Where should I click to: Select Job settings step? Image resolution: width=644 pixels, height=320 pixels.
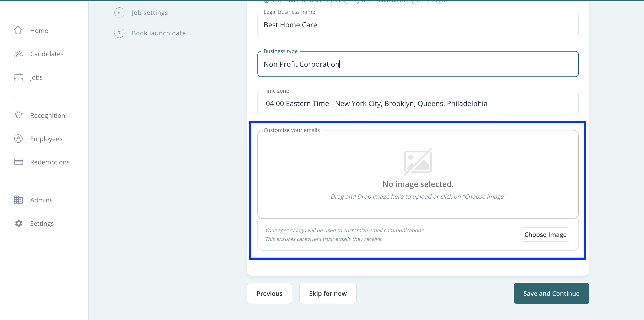(x=150, y=12)
